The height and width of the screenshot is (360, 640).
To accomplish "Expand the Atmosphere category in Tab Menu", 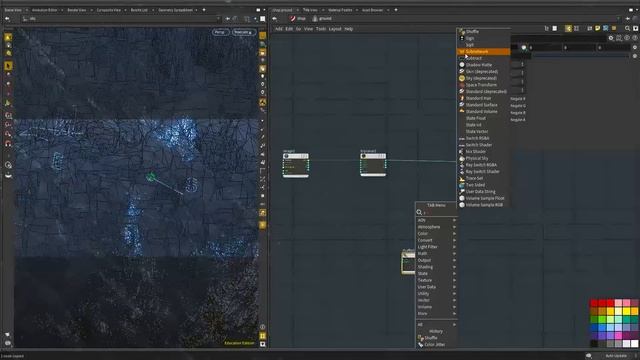I will tap(436, 227).
